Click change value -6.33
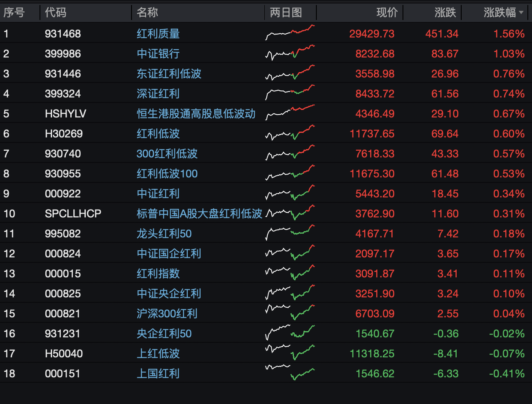Screen dimensions: 532x404 tap(446, 374)
